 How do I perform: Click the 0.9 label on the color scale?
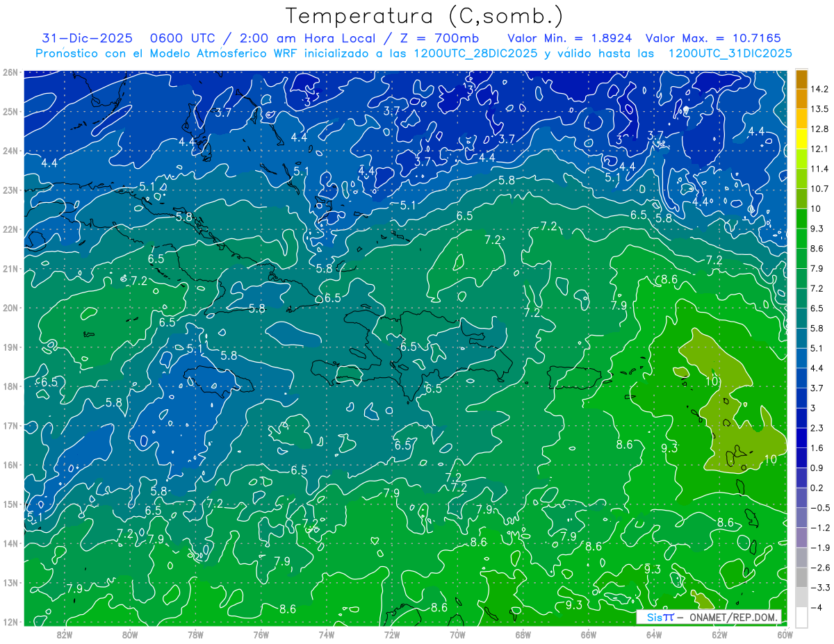point(817,468)
